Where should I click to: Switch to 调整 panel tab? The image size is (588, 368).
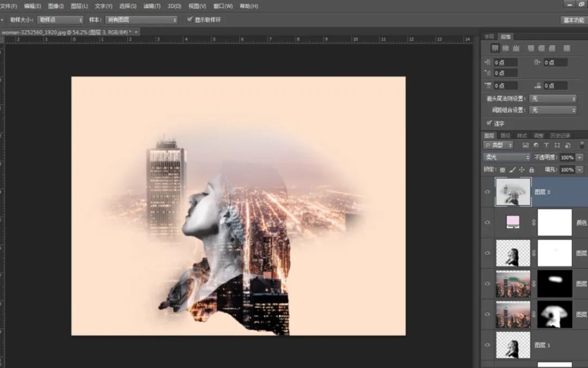coord(538,136)
